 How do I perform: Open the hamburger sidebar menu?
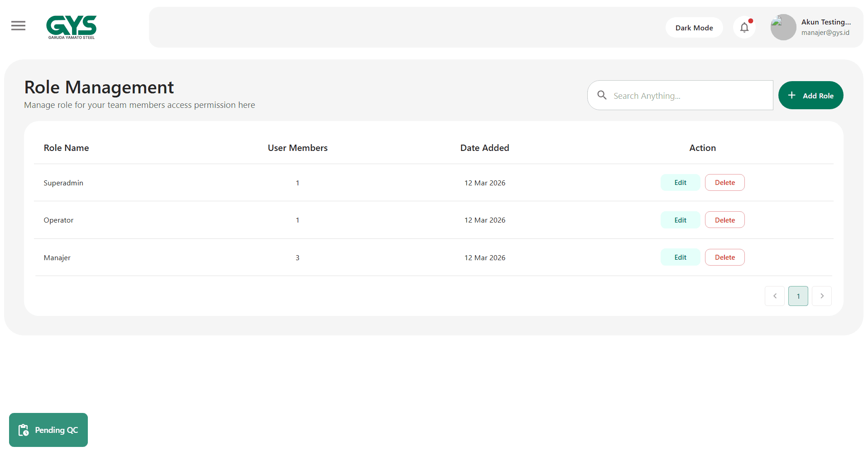(x=18, y=26)
